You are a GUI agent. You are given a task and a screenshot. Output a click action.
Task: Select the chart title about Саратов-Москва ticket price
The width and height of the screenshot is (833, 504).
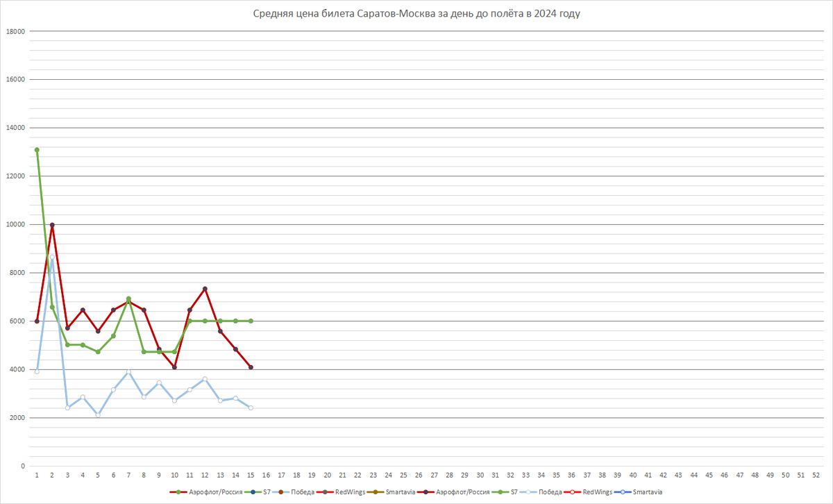(416, 13)
